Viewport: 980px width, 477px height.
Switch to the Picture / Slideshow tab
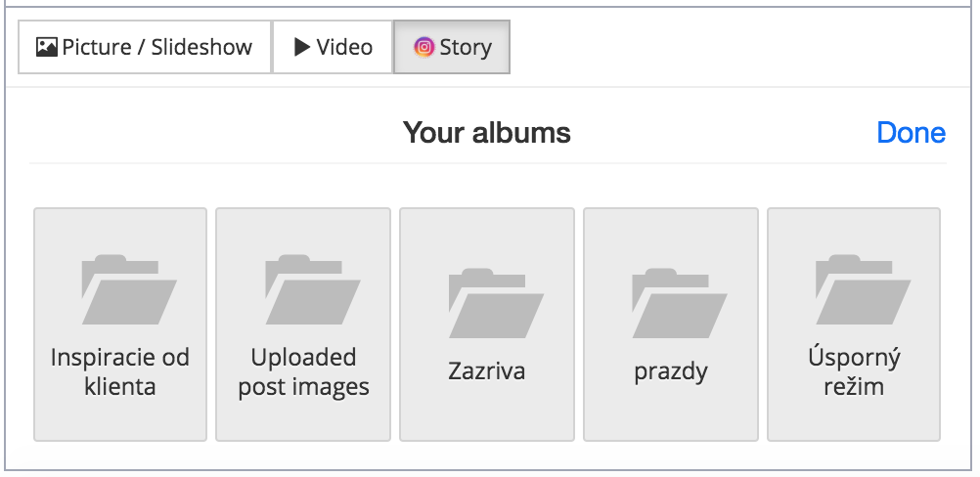145,47
